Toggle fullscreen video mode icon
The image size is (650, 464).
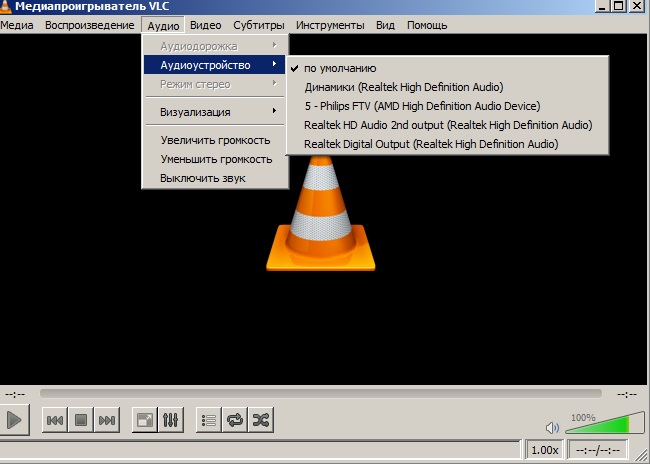tap(145, 420)
